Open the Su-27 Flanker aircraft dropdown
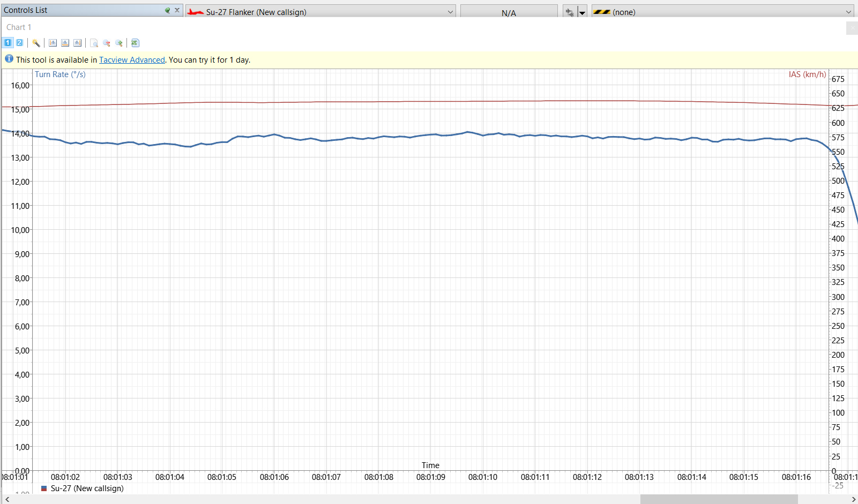858x504 pixels. pos(320,12)
